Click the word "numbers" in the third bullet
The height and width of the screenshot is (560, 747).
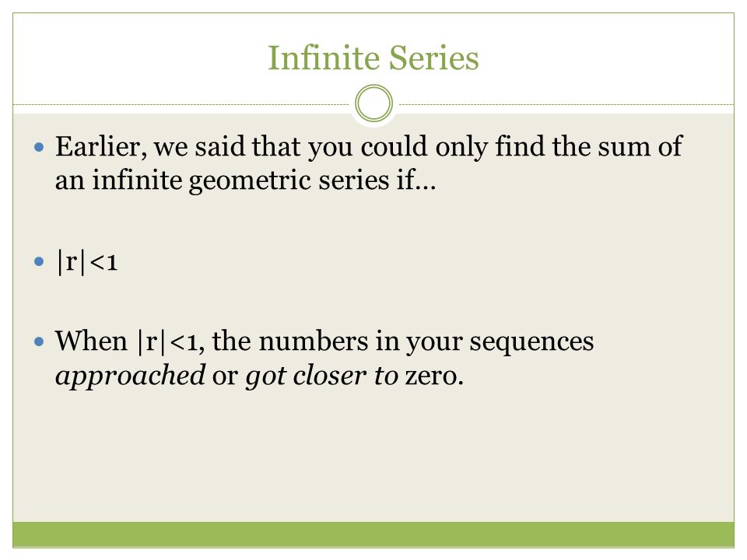pyautogui.click(x=314, y=341)
